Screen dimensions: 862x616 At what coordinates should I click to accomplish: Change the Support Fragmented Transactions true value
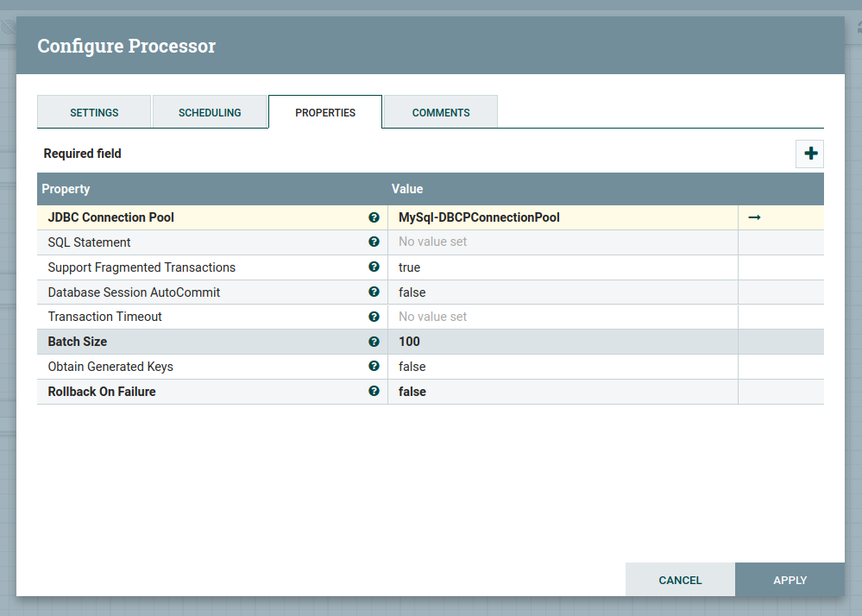point(561,267)
